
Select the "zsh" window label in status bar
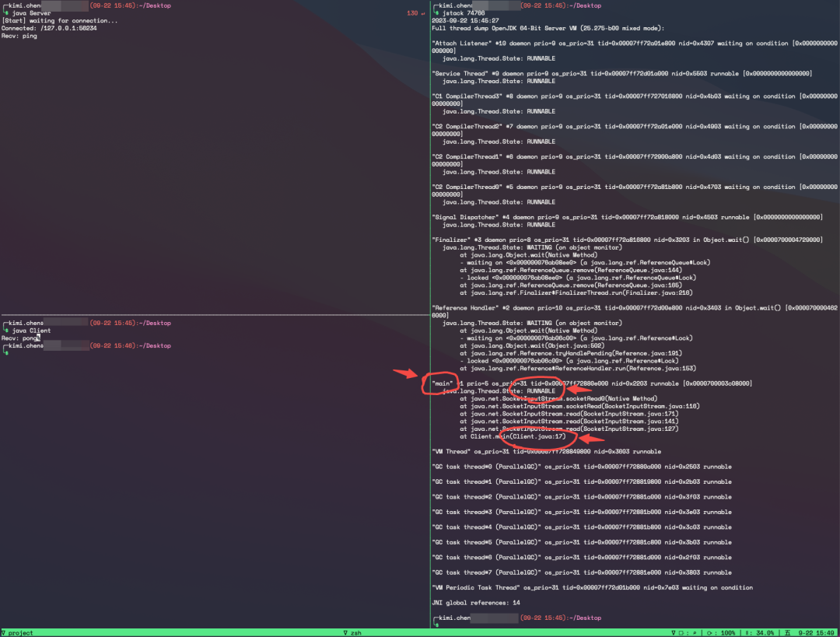[355, 632]
